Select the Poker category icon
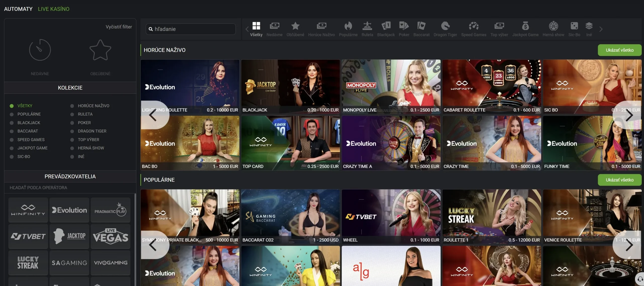The image size is (644, 286). (404, 26)
